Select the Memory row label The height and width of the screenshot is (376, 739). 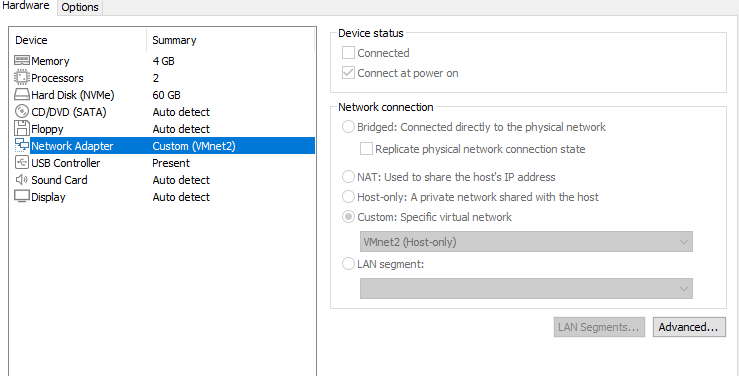pyautogui.click(x=50, y=61)
